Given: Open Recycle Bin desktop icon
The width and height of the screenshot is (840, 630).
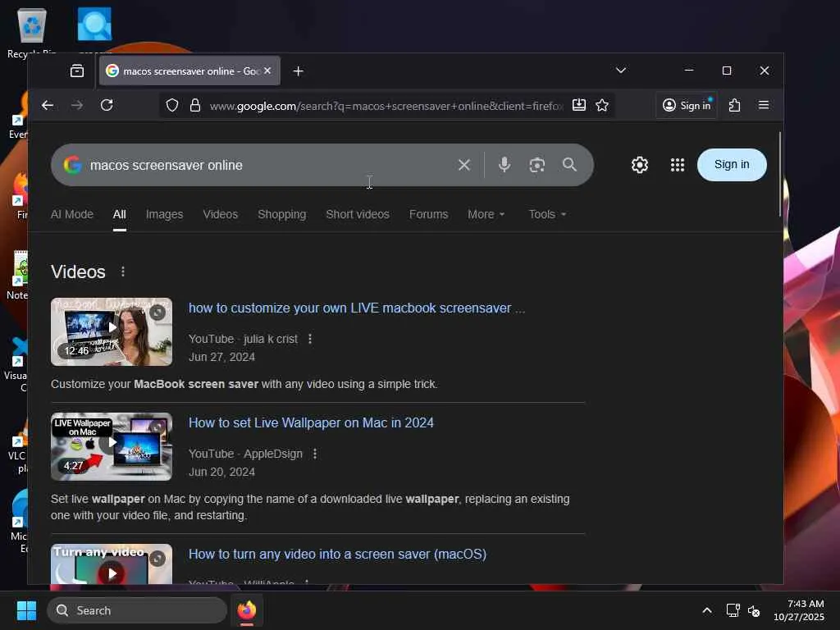Looking at the screenshot, I should click(32, 32).
